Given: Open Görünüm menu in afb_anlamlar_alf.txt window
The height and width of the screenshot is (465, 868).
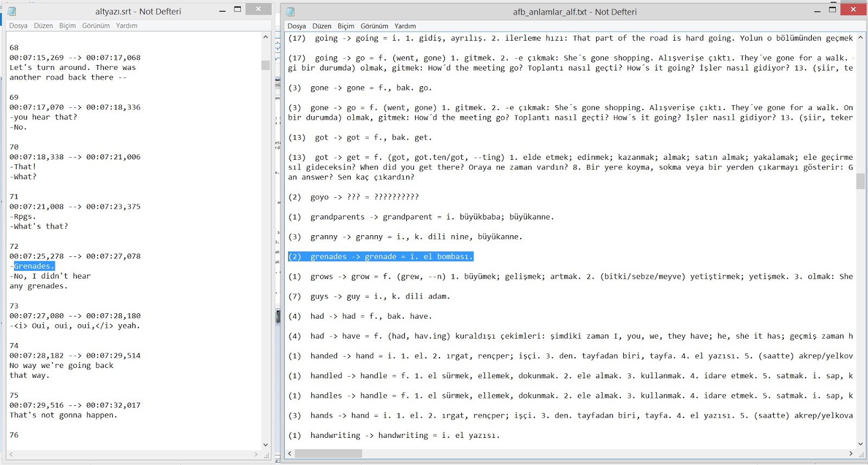Looking at the screenshot, I should coord(374,26).
